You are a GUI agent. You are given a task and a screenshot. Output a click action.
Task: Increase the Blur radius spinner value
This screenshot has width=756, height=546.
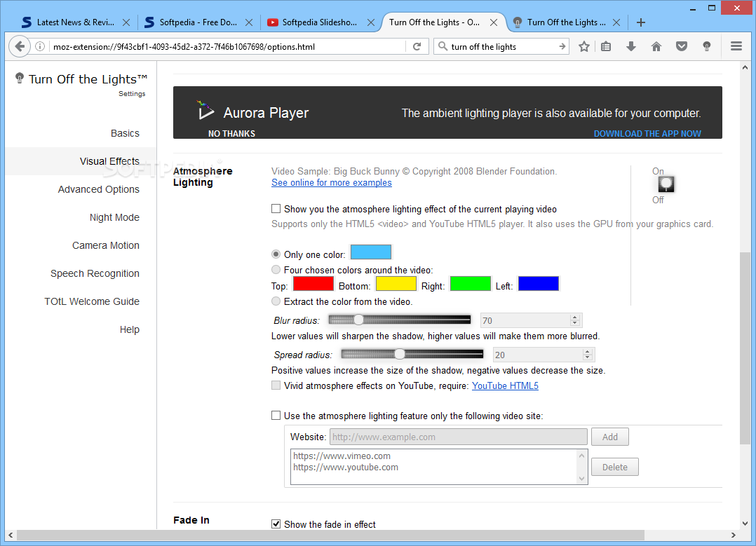coord(574,318)
